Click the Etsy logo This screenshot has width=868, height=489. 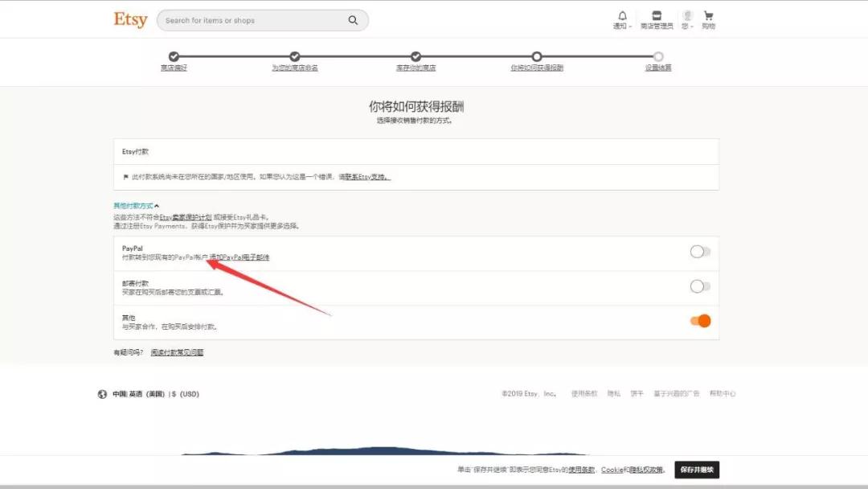click(x=131, y=20)
